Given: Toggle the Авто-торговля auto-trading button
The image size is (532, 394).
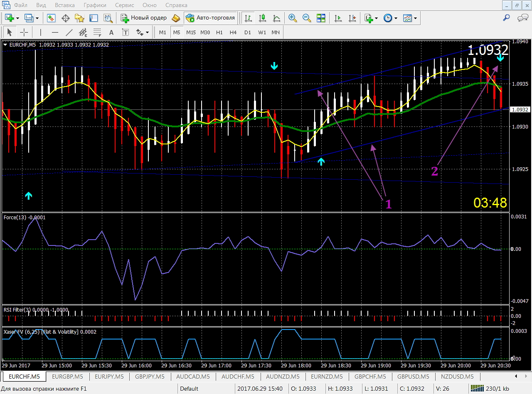Looking at the screenshot, I should (x=211, y=18).
